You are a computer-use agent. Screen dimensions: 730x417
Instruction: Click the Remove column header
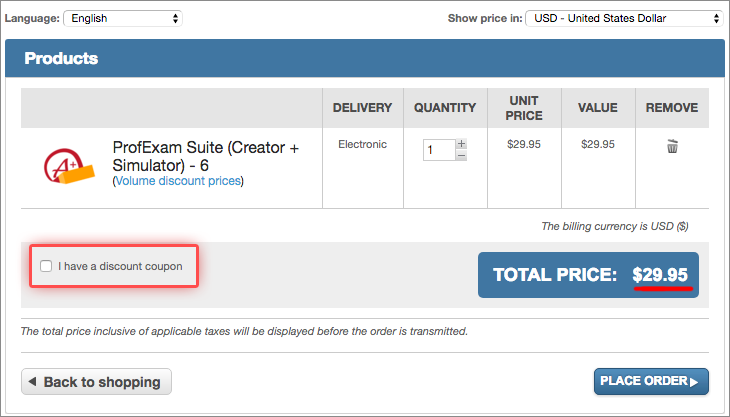click(x=672, y=108)
